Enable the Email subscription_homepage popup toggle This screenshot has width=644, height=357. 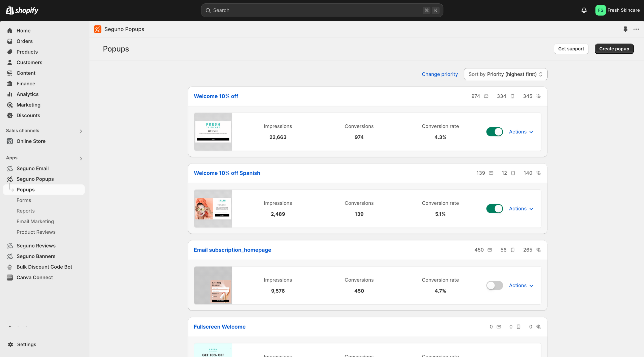(x=494, y=285)
